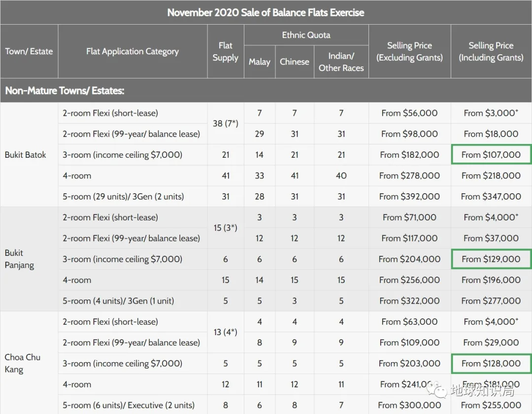Select the table title 'November 2020 Sale of Balance Flats Exercise'
This screenshot has height=414, width=532.
pyautogui.click(x=266, y=12)
